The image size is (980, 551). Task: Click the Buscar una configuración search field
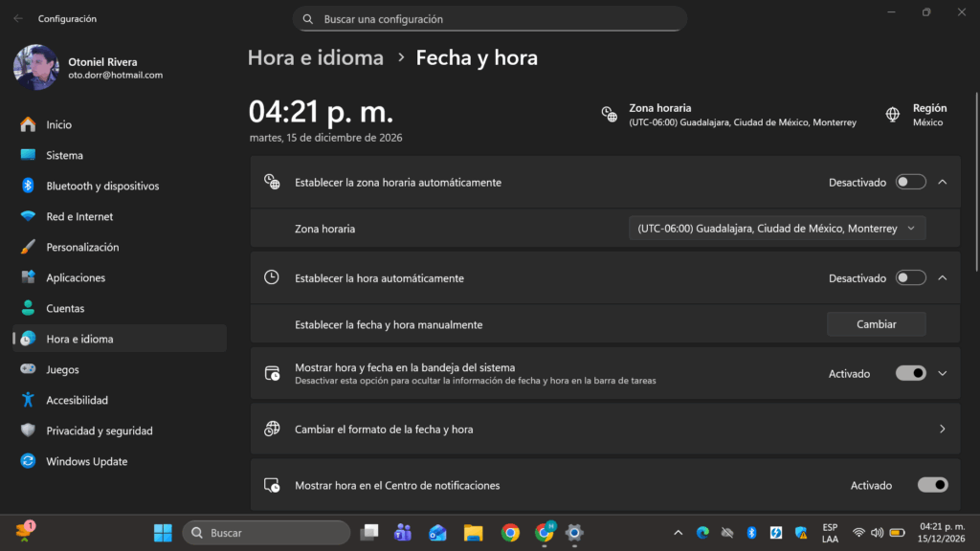coord(489,19)
